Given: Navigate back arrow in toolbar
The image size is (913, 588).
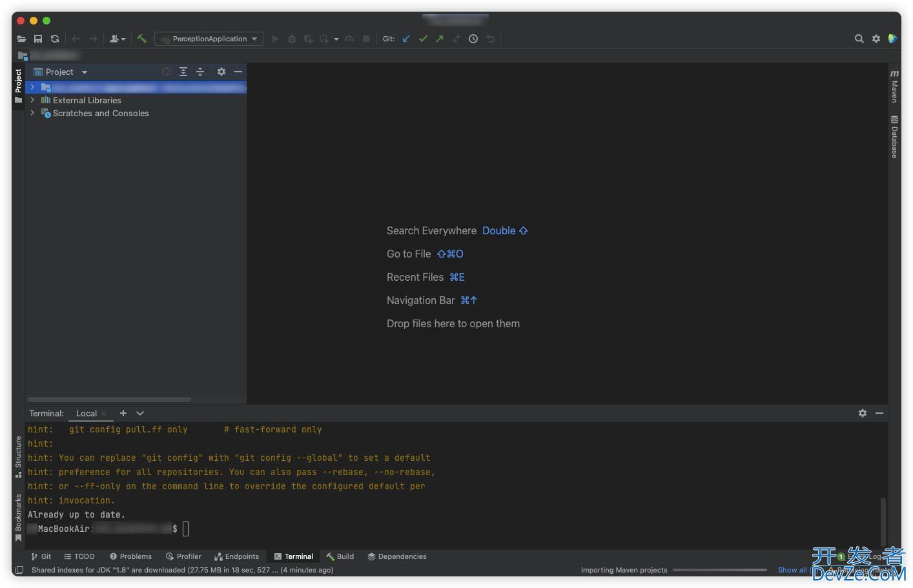Looking at the screenshot, I should pos(76,39).
